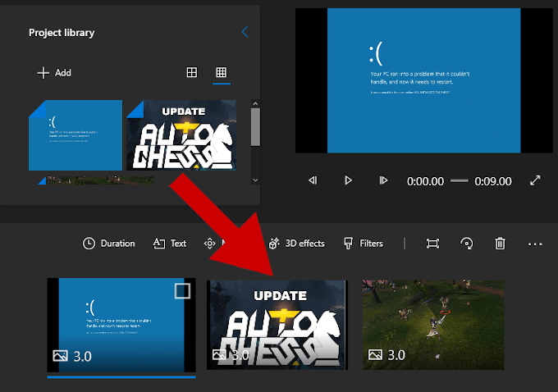This screenshot has height=392, width=558.
Task: Open the Duration option
Action: pyautogui.click(x=109, y=244)
